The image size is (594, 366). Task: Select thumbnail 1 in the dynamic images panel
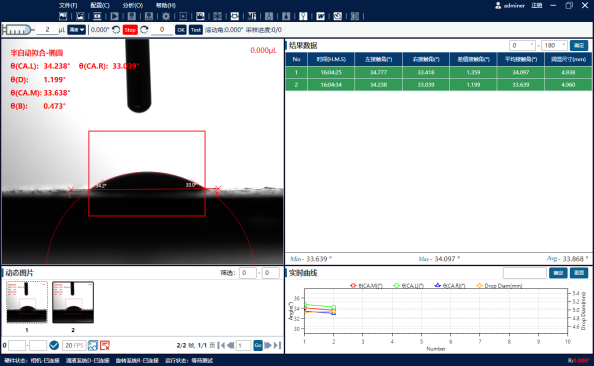[27, 302]
